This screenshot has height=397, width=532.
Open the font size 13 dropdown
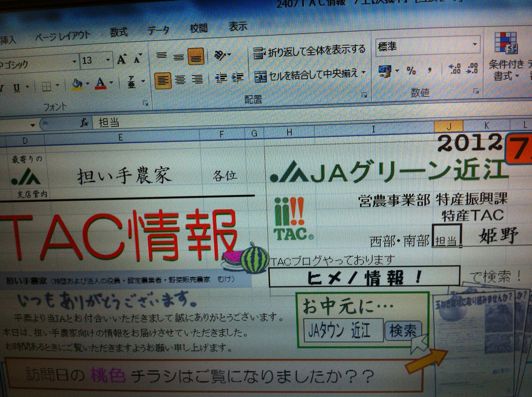click(108, 60)
